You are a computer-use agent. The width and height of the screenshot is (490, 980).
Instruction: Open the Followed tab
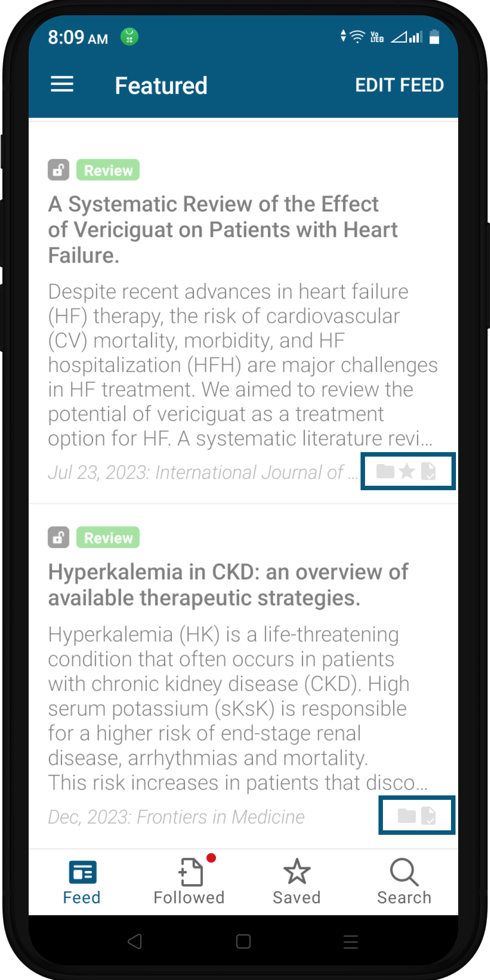pos(189,882)
